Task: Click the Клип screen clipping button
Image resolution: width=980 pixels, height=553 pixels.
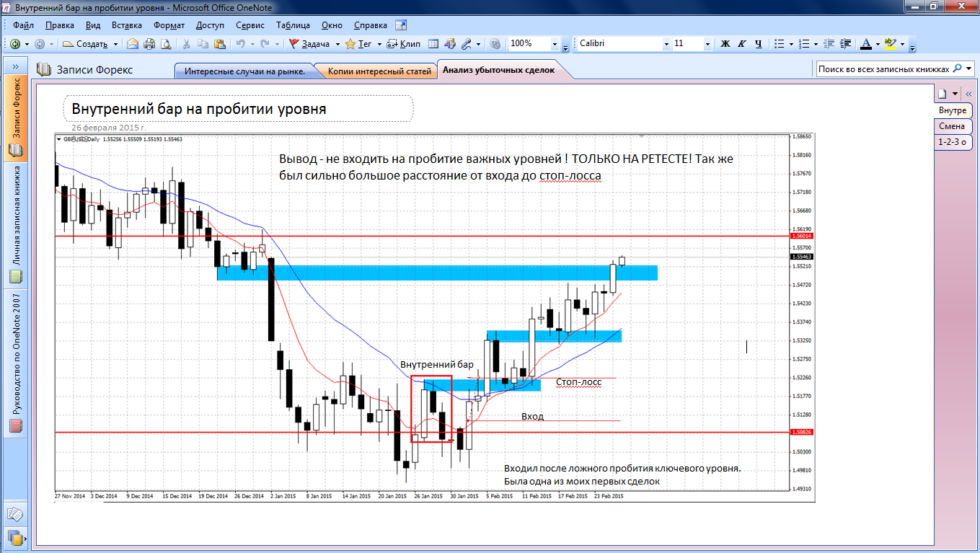Action: 404,44
